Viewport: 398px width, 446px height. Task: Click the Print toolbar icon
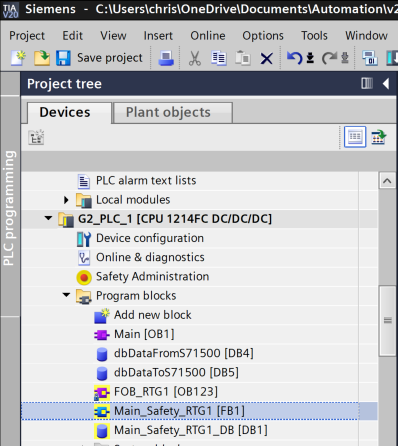tap(166, 58)
